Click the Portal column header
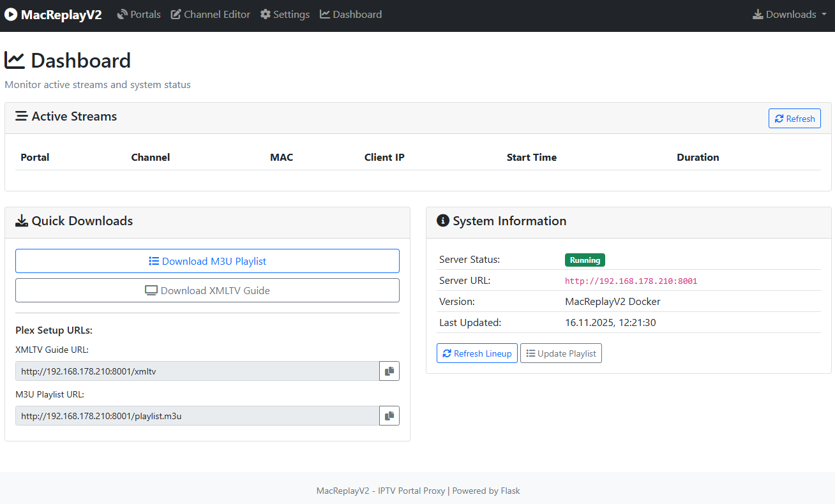 point(35,157)
